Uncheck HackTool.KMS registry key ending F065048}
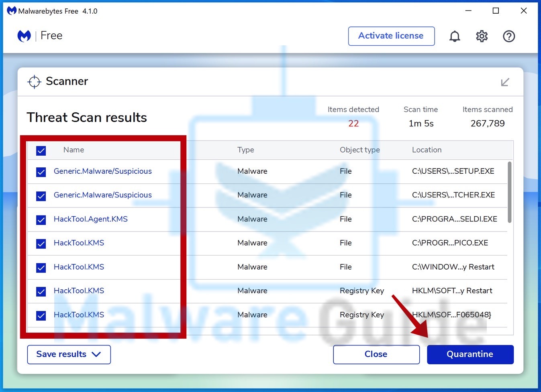This screenshot has width=541, height=392. click(x=41, y=316)
